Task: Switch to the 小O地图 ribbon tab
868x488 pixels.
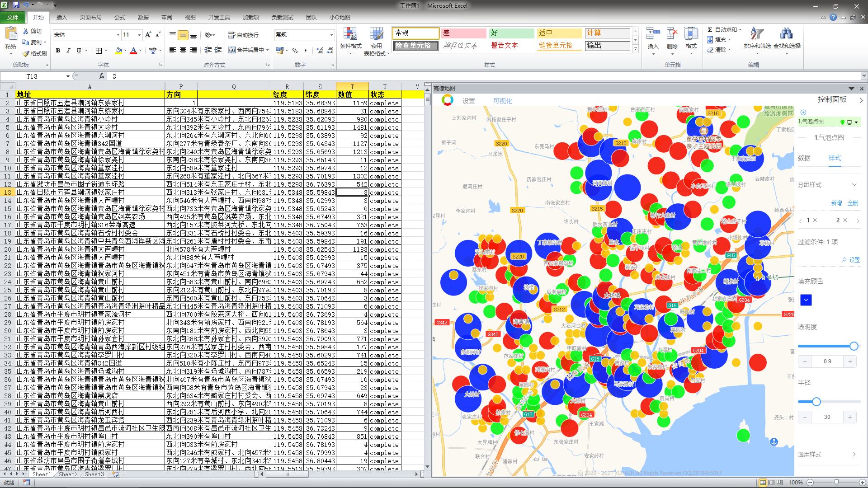Action: tap(340, 17)
